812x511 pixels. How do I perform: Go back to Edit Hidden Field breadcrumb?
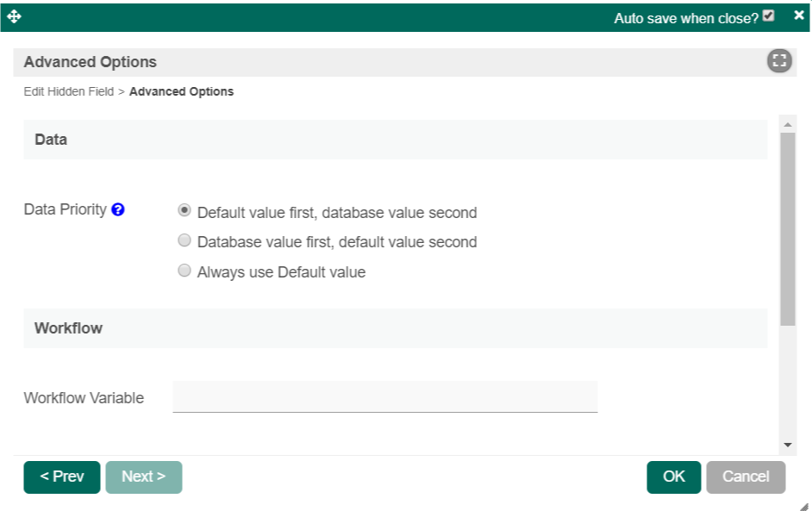(68, 91)
